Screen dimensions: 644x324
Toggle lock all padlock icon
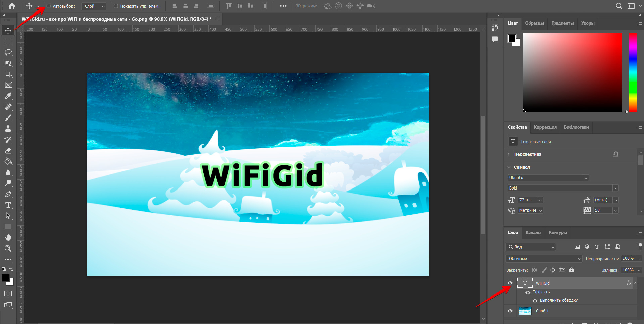[572, 270]
